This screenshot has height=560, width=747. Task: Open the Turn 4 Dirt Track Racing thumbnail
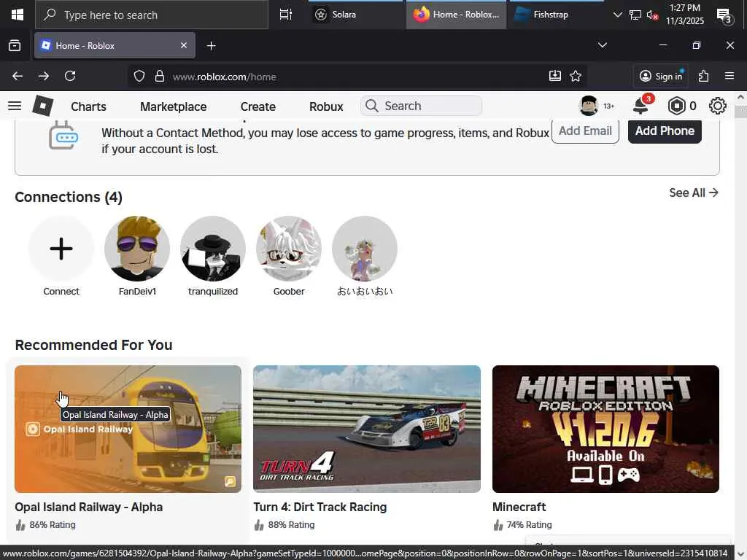point(367,429)
